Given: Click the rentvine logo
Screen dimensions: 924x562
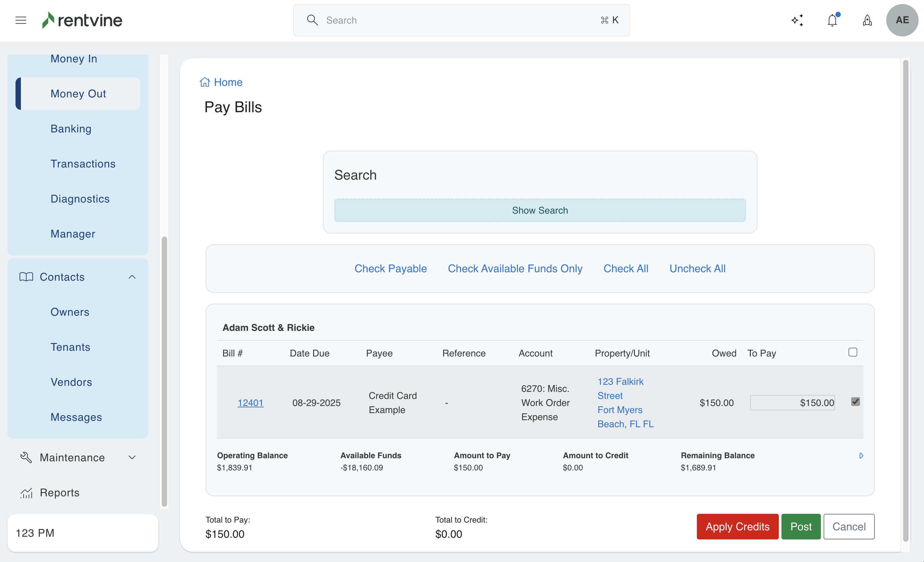Looking at the screenshot, I should click(82, 20).
